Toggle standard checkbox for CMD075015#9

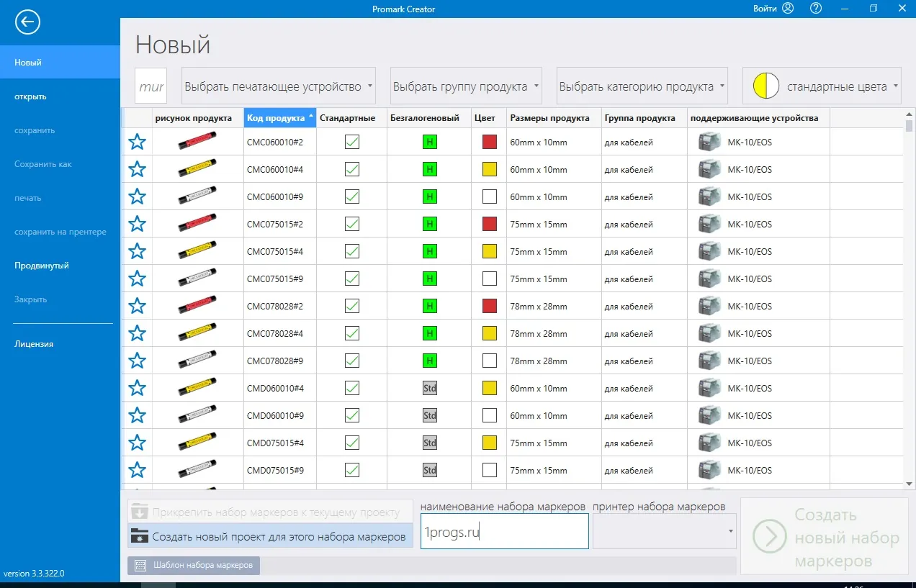[352, 470]
